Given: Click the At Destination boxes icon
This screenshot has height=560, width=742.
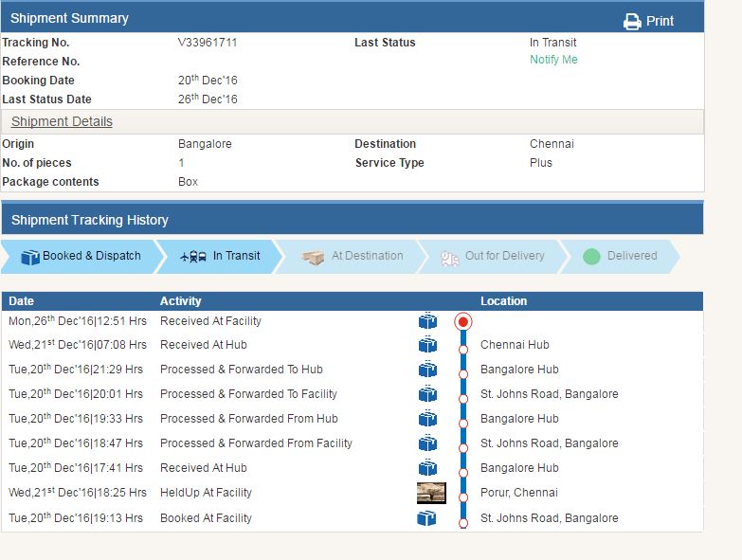Looking at the screenshot, I should pos(313,257).
